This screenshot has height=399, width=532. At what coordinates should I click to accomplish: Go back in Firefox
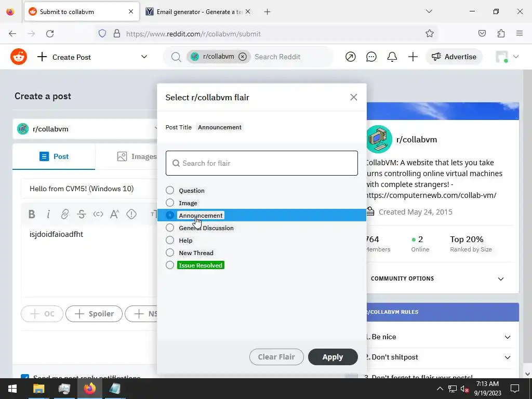click(x=12, y=34)
